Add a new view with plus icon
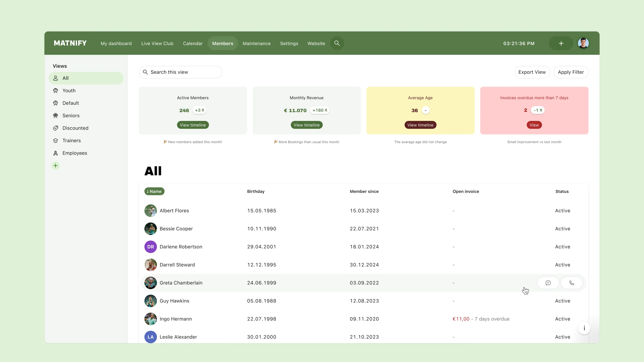644x362 pixels. point(56,165)
